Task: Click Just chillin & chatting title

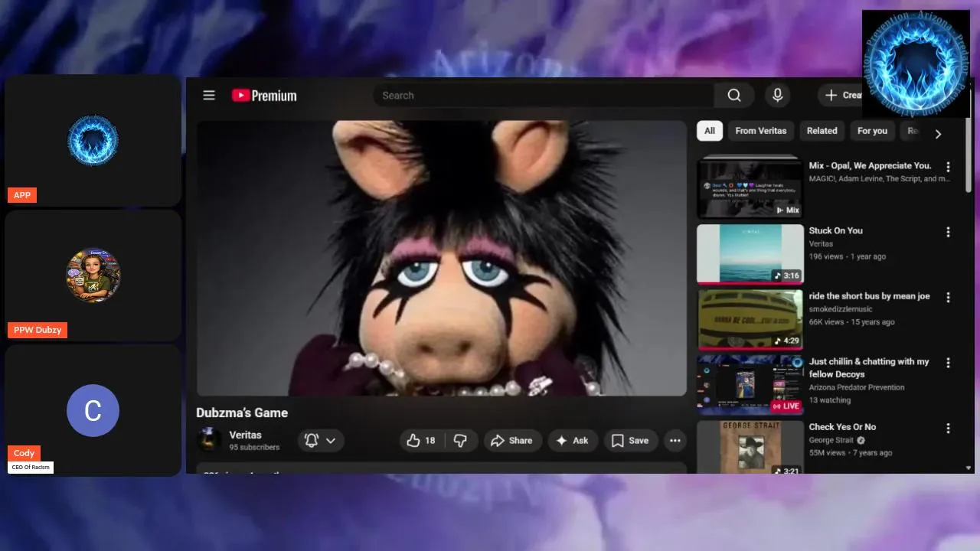Action: [x=869, y=367]
